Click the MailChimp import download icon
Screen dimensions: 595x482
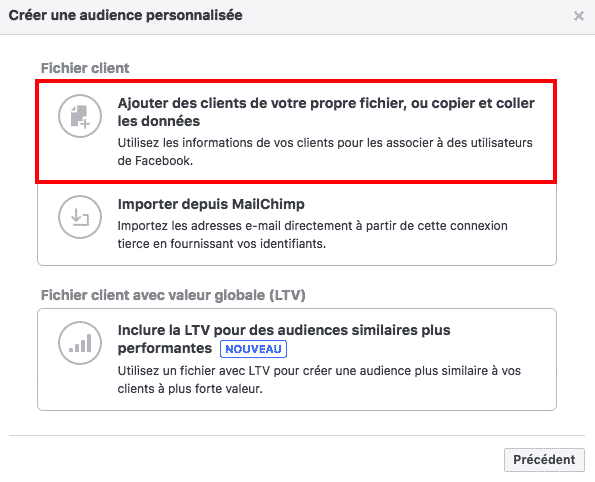click(x=80, y=217)
